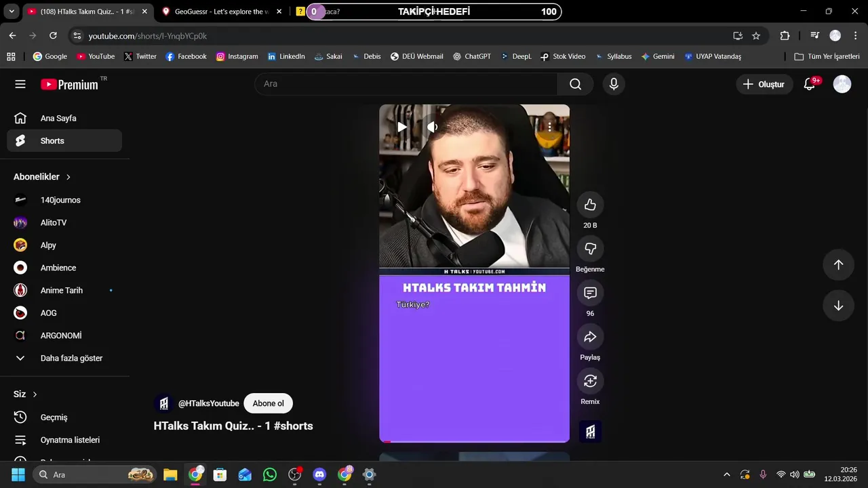This screenshot has height=488, width=868.
Task: Bookmark this page with the star
Action: pyautogui.click(x=756, y=36)
